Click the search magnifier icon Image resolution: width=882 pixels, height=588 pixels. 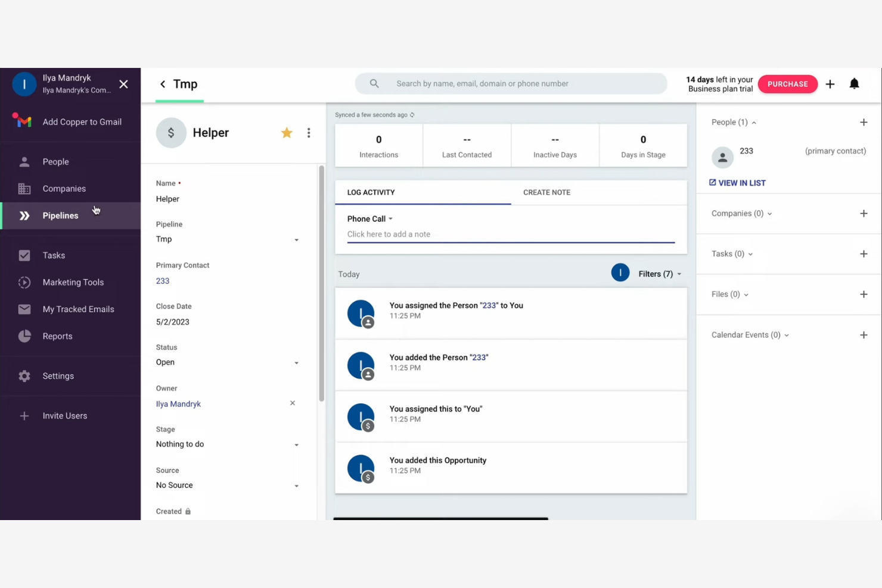click(374, 83)
